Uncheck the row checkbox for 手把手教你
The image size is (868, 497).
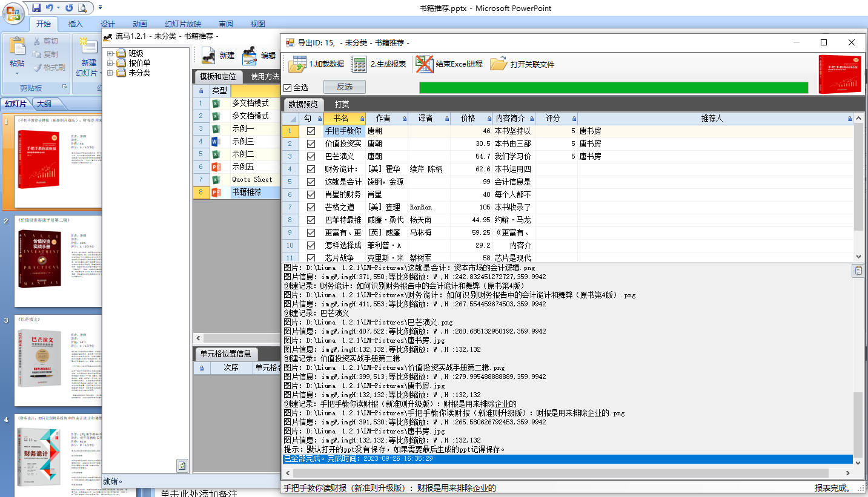pos(311,131)
